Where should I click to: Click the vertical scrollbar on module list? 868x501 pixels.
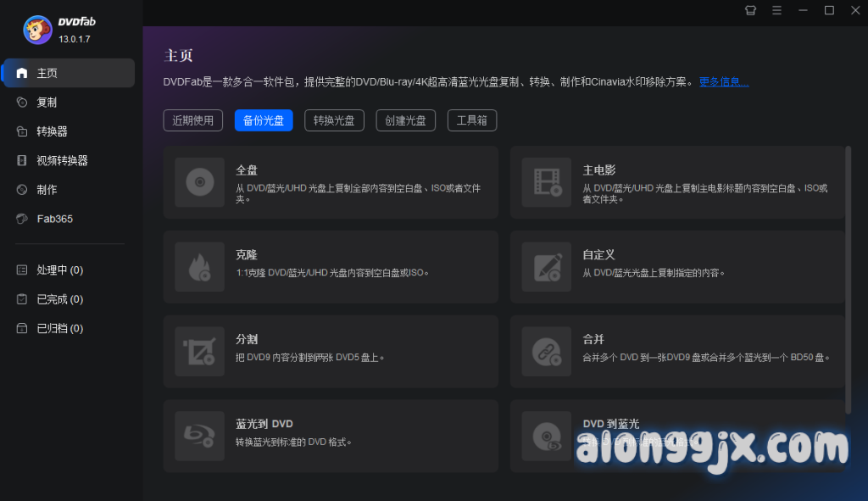click(x=848, y=280)
